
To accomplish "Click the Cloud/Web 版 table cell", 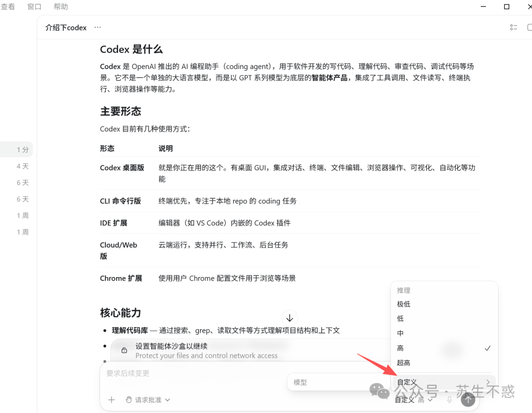I will (118, 250).
